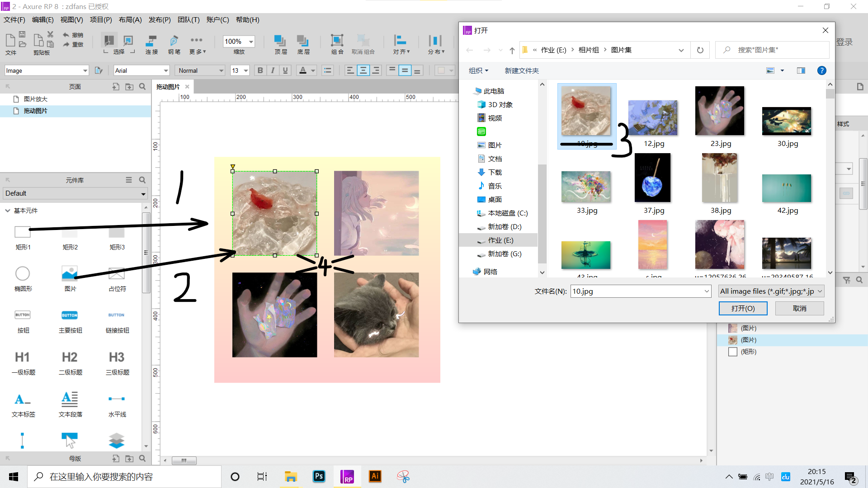
Task: Click 新建文件夹 in the dialog
Action: coord(522,71)
